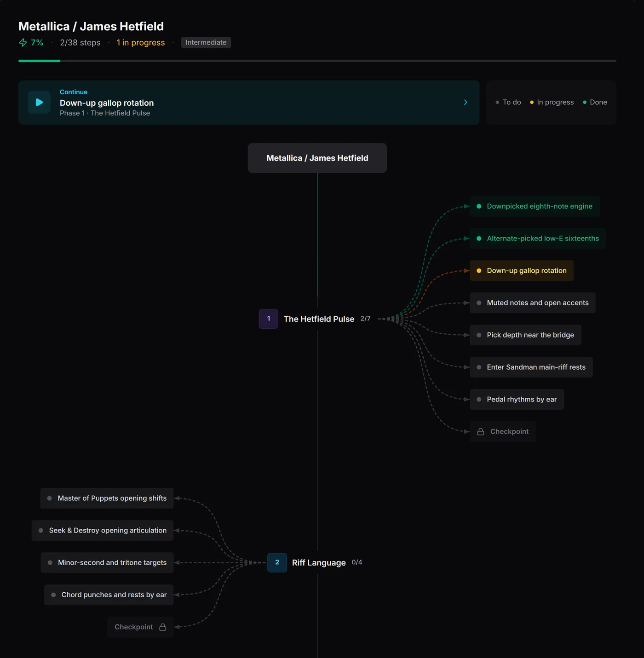Select Minor-second and tritone targets step
Viewport: 644px width, 658px height.
click(107, 562)
